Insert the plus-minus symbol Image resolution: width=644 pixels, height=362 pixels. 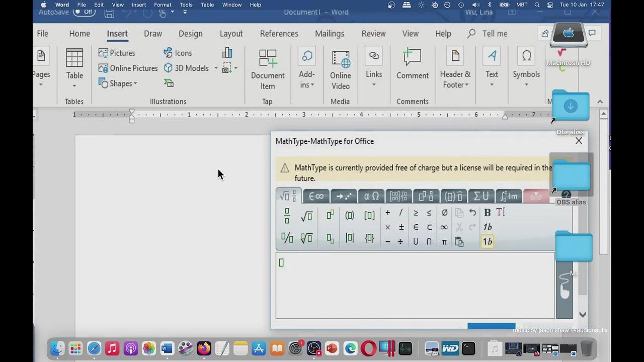401,227
